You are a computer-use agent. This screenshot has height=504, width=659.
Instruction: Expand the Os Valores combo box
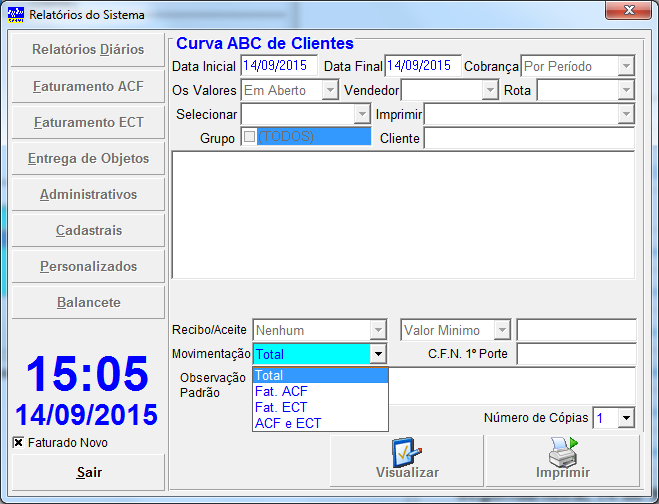point(330,90)
